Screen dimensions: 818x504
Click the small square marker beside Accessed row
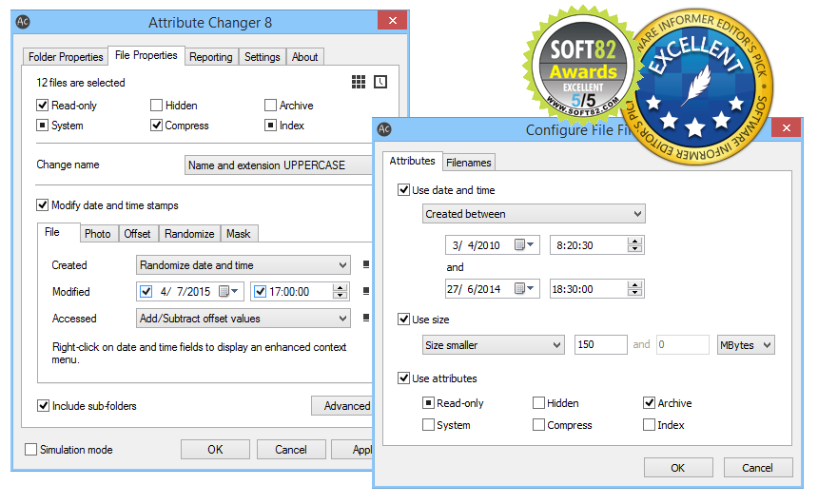coord(366,318)
